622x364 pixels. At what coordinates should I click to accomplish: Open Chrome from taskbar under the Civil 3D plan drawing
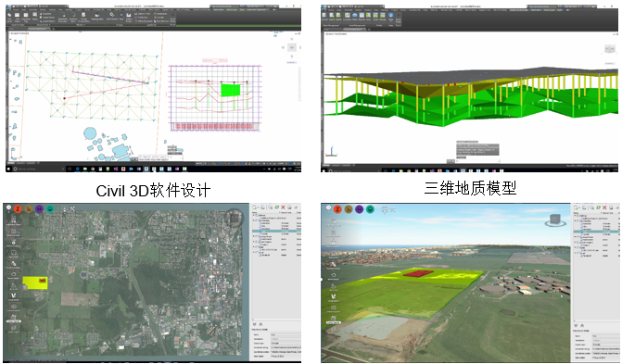(x=93, y=169)
